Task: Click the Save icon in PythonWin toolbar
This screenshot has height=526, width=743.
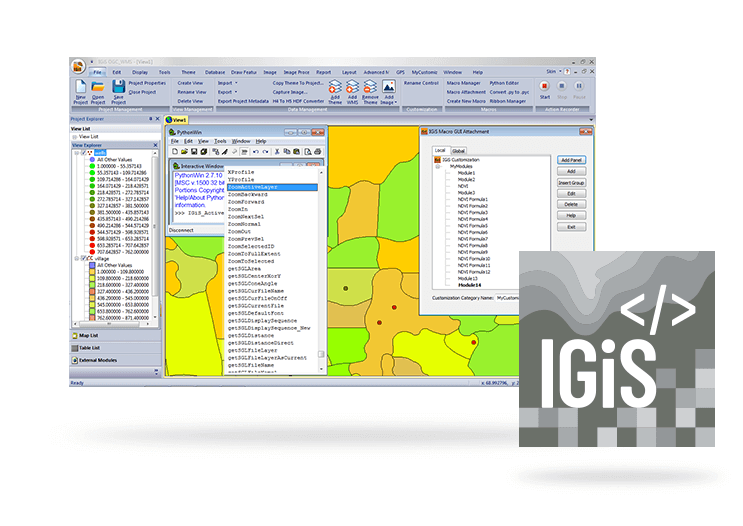Action: (x=194, y=152)
